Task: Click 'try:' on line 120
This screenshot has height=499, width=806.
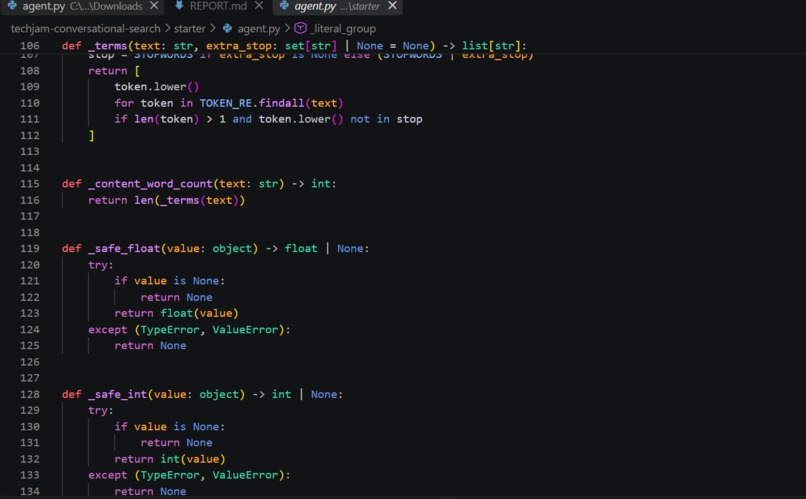Action: click(101, 265)
